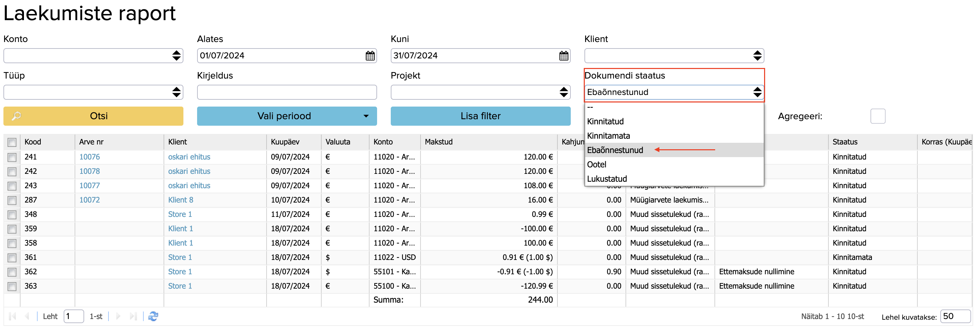Click the magnifier icon on Otsi button
The image size is (980, 332).
pyautogui.click(x=17, y=116)
